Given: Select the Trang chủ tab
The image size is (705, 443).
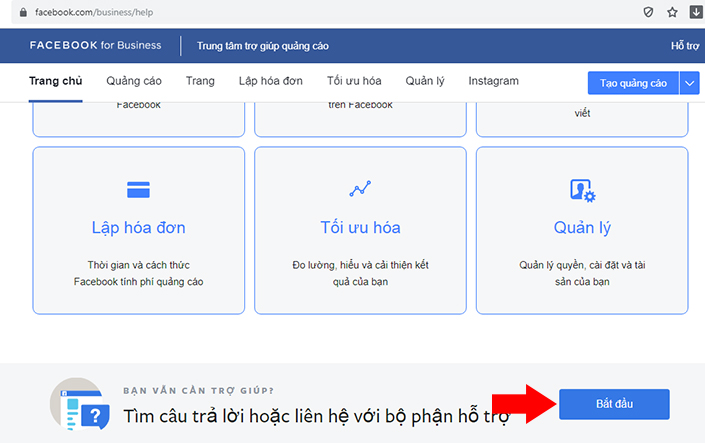Looking at the screenshot, I should pos(56,81).
